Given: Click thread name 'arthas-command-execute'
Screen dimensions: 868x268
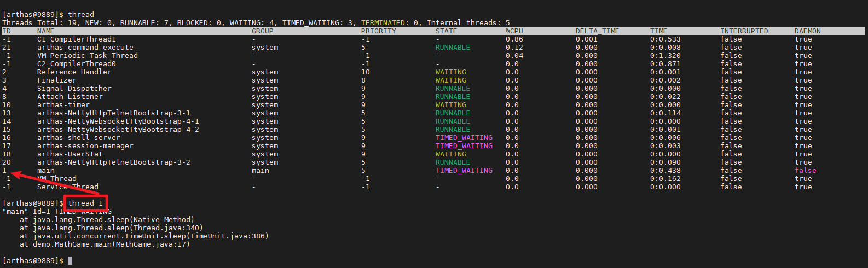Looking at the screenshot, I should [85, 48].
